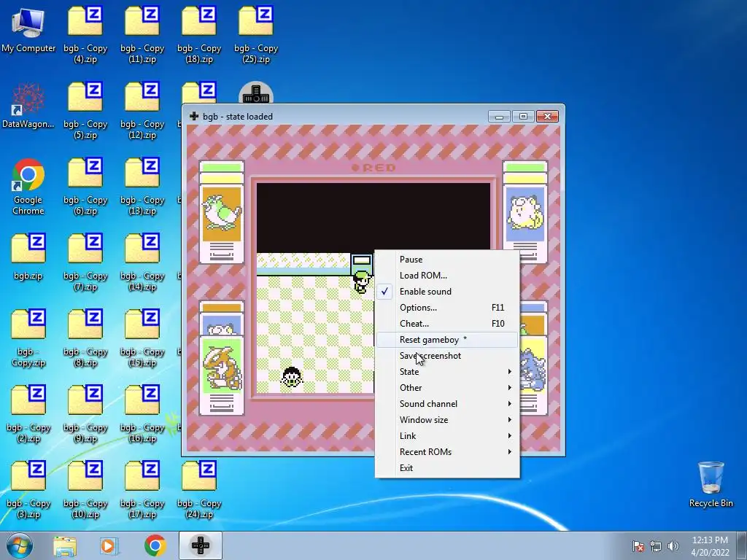
Task: Open Options... from the context menu
Action: click(447, 308)
